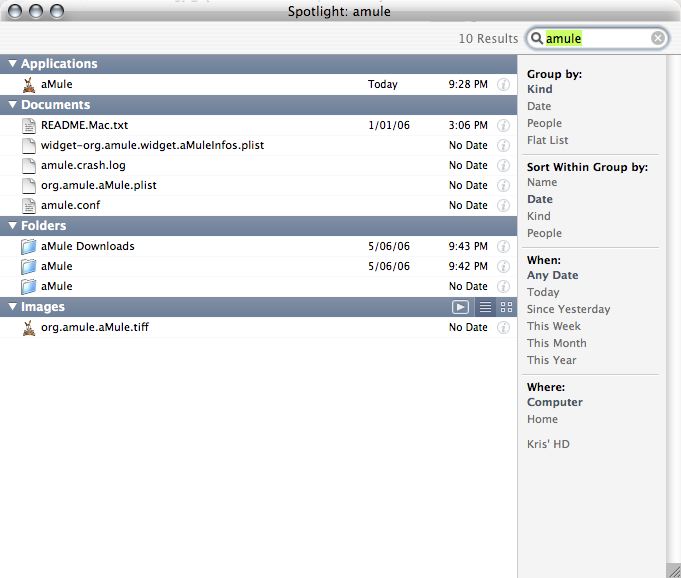Sort within group by Kind
The image size is (681, 578).
(539, 216)
